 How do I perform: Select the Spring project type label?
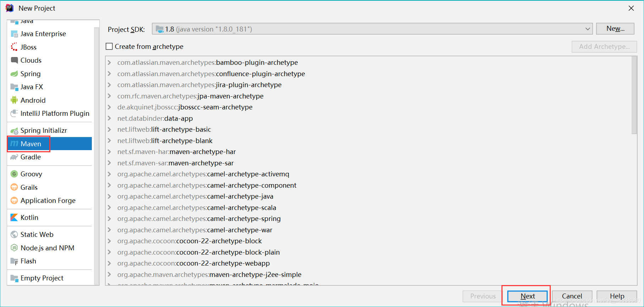tap(30, 74)
